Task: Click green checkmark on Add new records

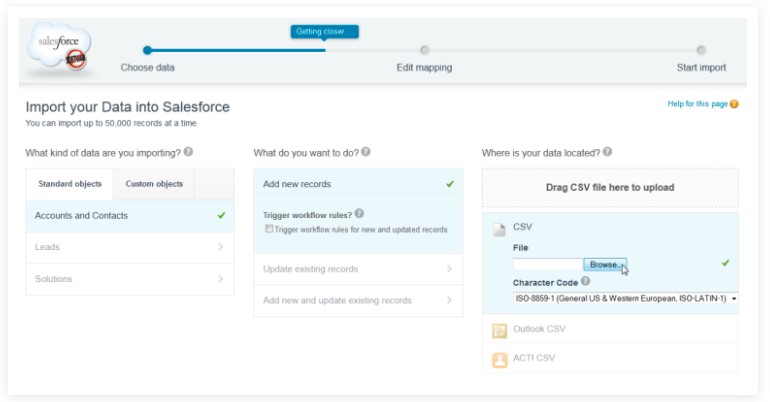Action: [450, 184]
